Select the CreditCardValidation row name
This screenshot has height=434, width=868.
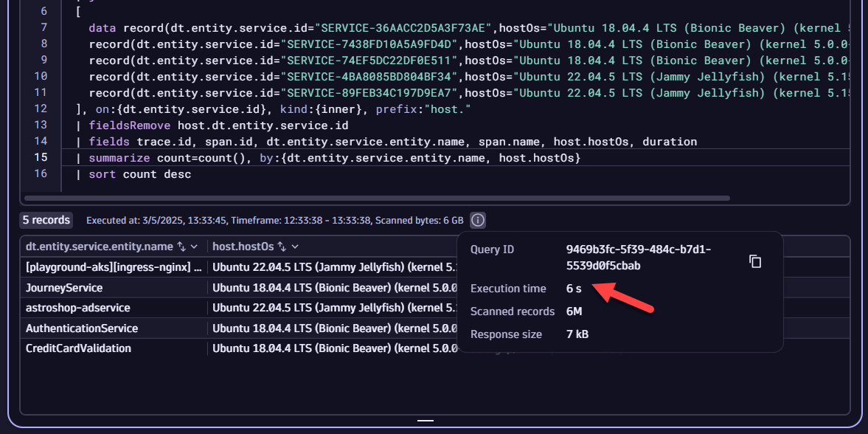pyautogui.click(x=79, y=348)
